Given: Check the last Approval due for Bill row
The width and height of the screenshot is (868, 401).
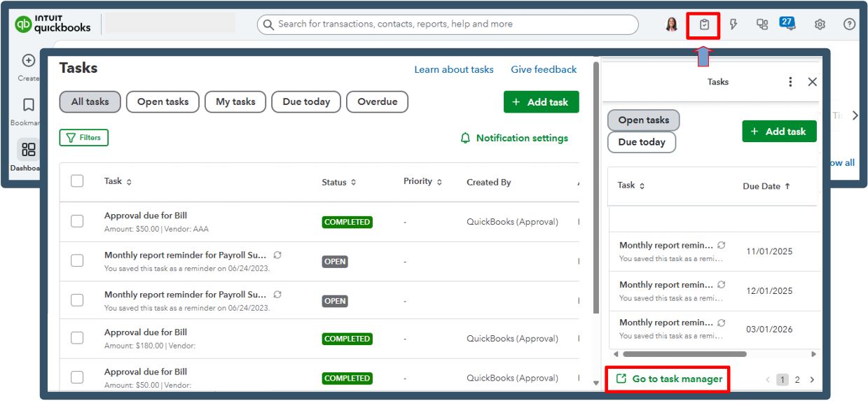Looking at the screenshot, I should tap(77, 377).
